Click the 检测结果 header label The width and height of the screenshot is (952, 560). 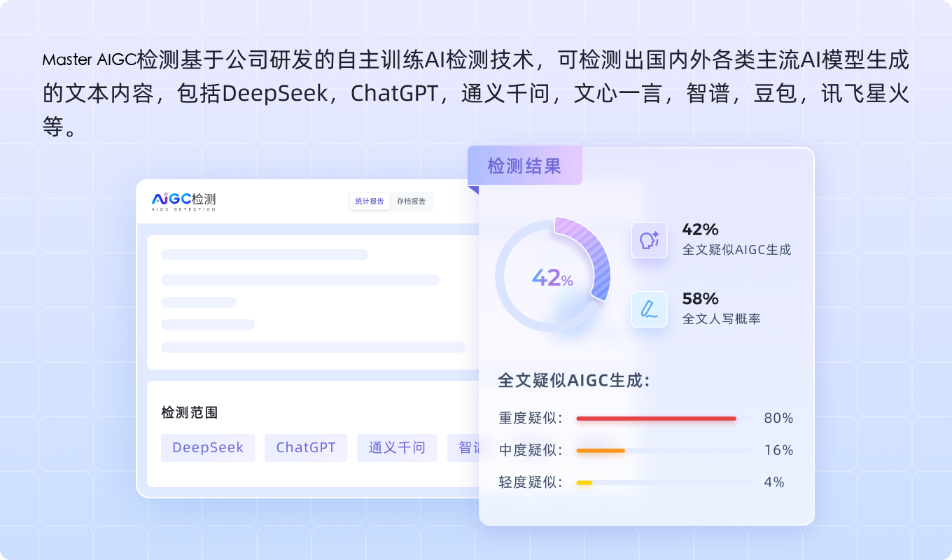pos(524,166)
